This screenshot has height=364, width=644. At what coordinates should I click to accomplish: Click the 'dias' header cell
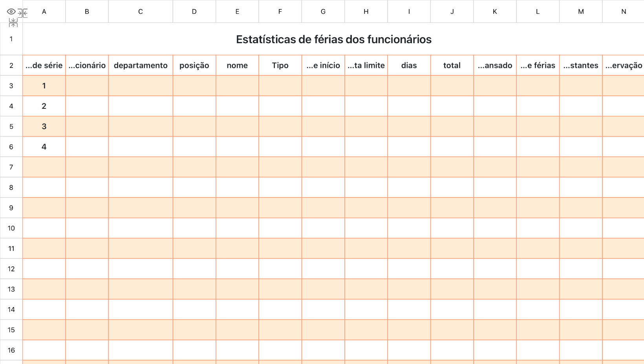coord(409,65)
